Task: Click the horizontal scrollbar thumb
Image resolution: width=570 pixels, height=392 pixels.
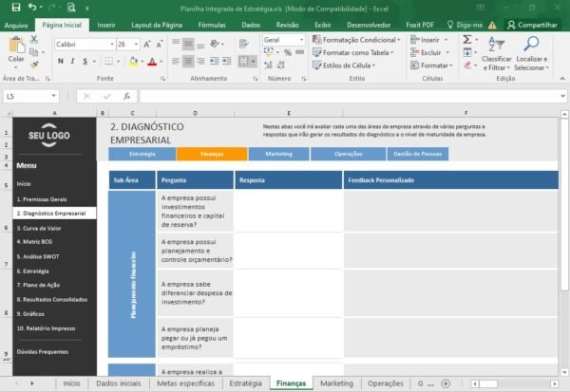Action: coord(488,383)
